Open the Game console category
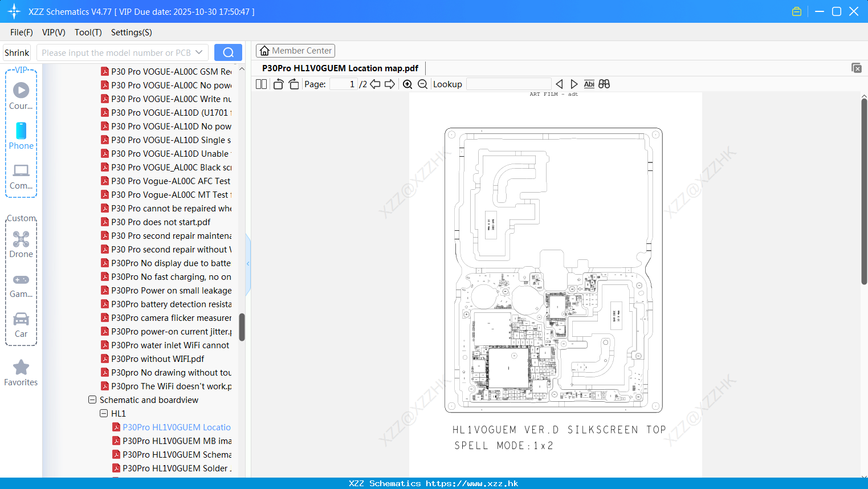Viewport: 868px width, 489px height. pos(21,285)
